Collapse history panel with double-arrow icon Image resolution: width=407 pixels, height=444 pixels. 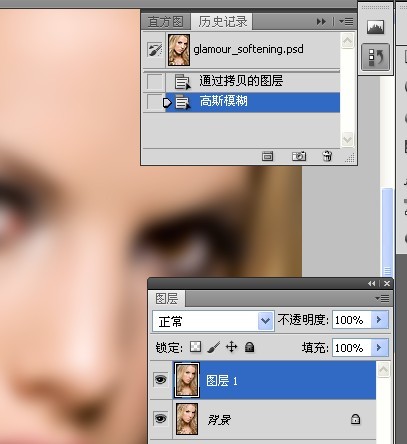point(321,22)
